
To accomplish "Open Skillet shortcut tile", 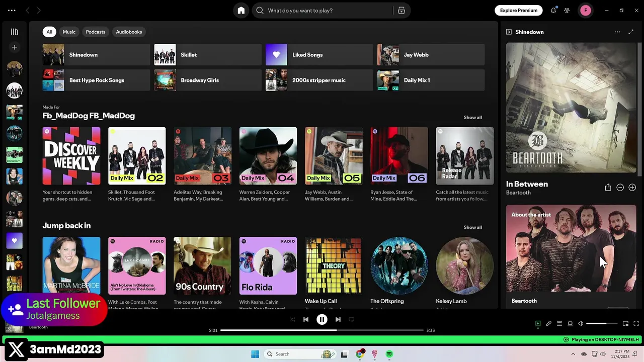I will (x=208, y=55).
